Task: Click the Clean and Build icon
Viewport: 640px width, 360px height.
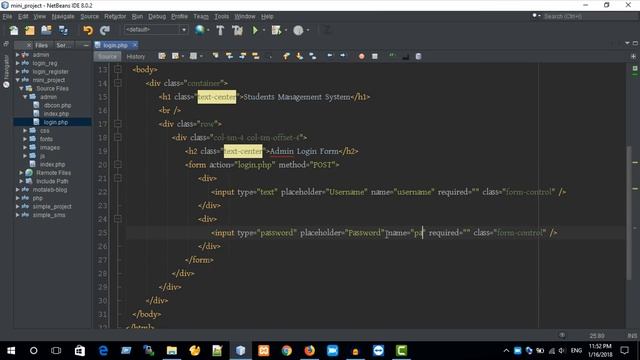Action: pos(237,30)
